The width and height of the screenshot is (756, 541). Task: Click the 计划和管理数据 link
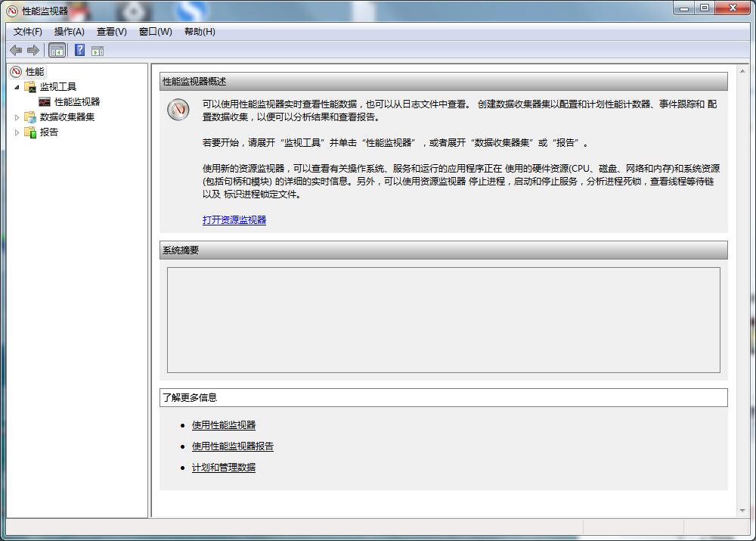tap(222, 468)
